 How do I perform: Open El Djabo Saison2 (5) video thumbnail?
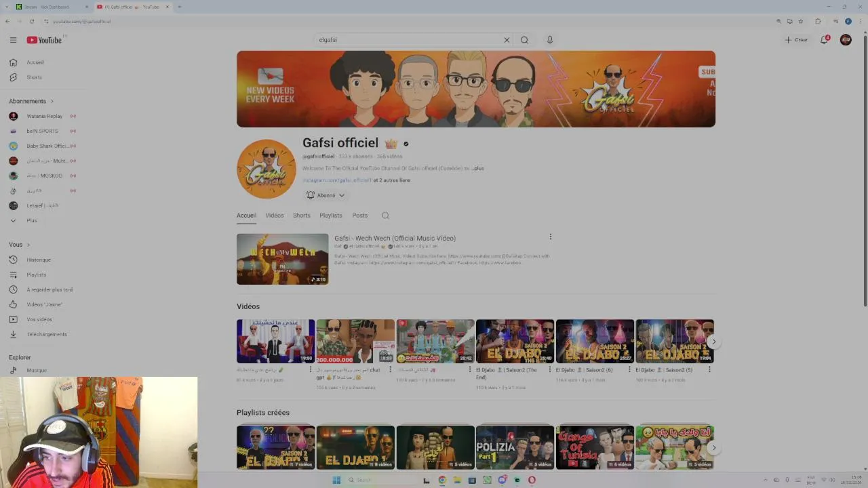point(675,342)
